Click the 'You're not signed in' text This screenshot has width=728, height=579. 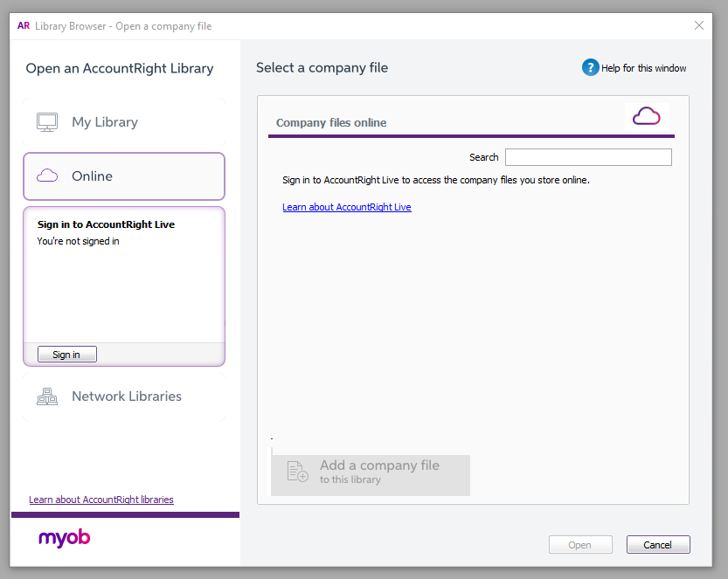tap(78, 241)
